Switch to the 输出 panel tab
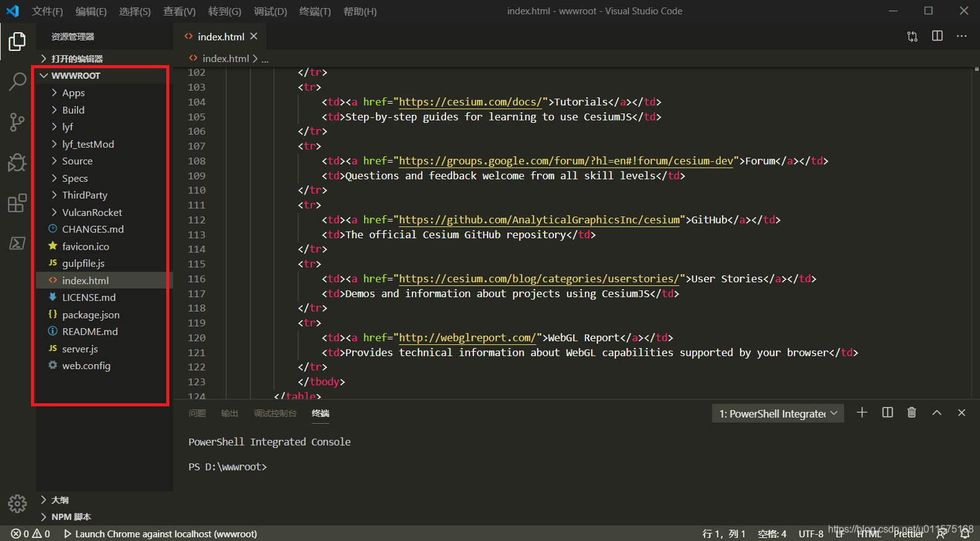The width and height of the screenshot is (980, 541). (229, 413)
